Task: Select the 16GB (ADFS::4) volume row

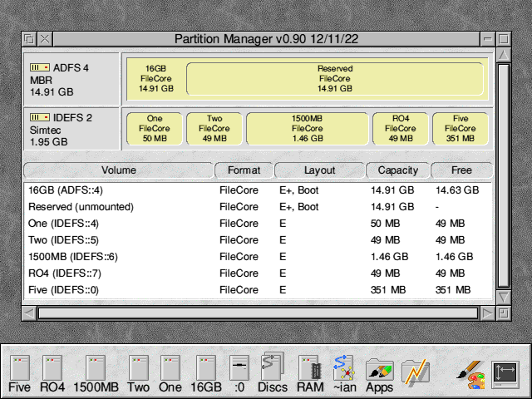Action: 258,190
